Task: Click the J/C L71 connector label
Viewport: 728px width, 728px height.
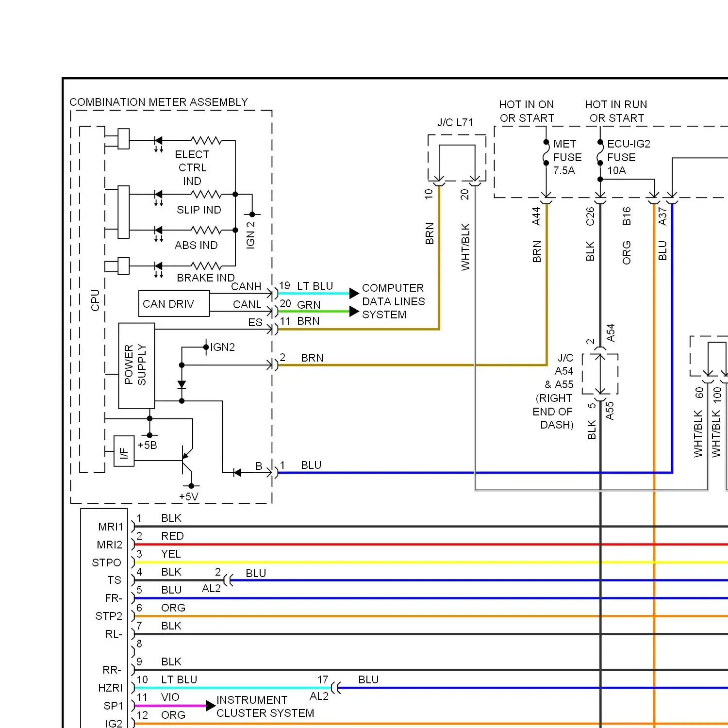Action: pos(455,122)
